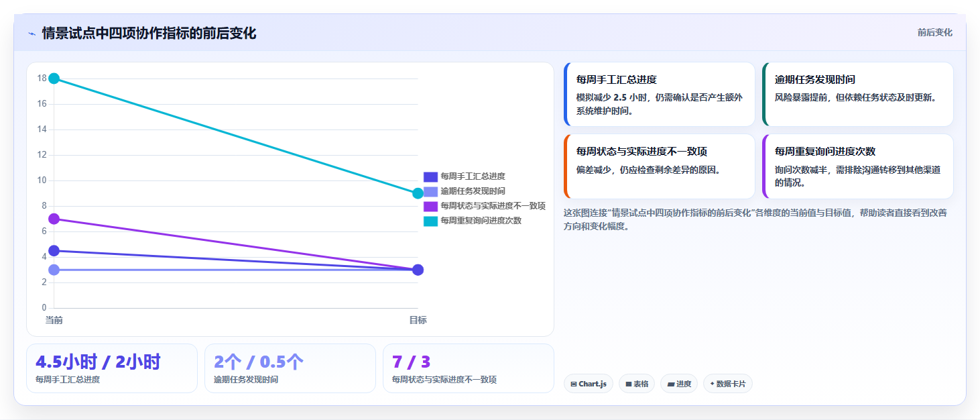Viewport: 980px width, 420px height.
Task: Select the heading 情景试点中四项协作指标的前后变化
Action: [x=149, y=34]
